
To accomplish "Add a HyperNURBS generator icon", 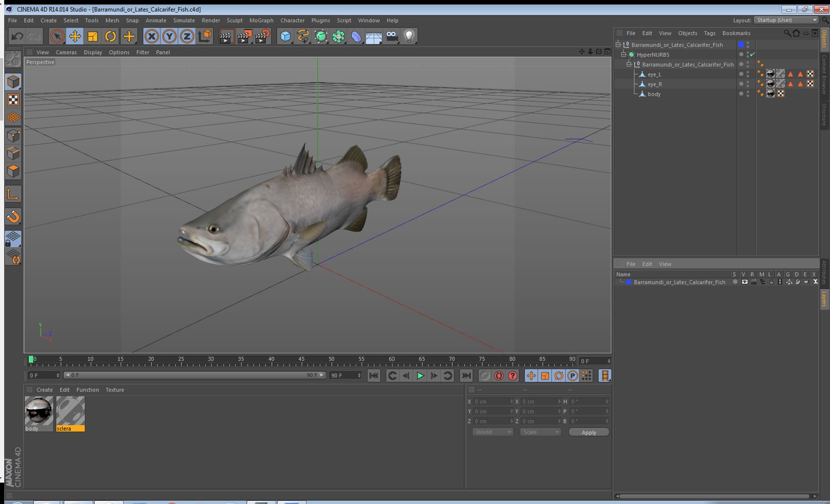I will 321,36.
